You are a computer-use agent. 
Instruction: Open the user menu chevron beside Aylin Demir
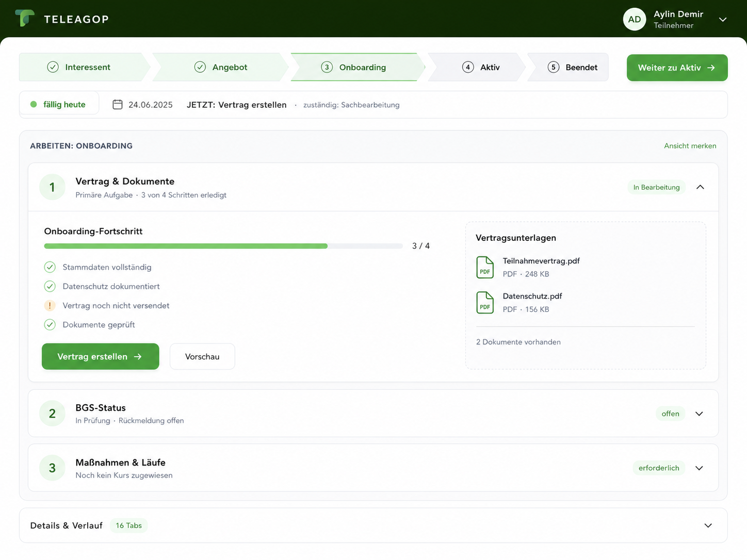coord(723,20)
